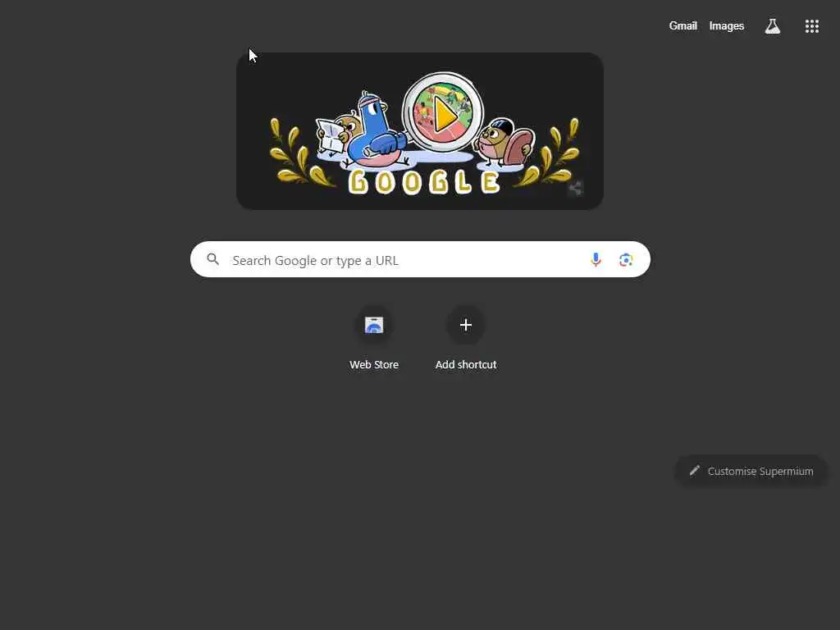Viewport: 840px width, 630px height.
Task: Start voice search with the microphone
Action: [x=596, y=260]
